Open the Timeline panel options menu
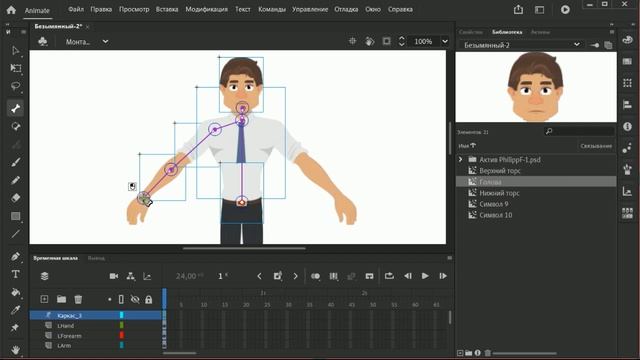Screen dimensions: 640x360 tap(449, 258)
